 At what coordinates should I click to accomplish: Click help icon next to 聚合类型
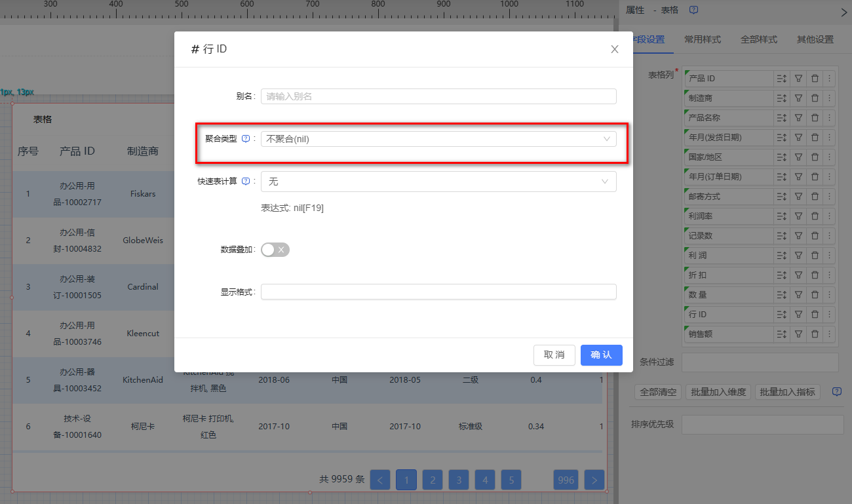[246, 139]
